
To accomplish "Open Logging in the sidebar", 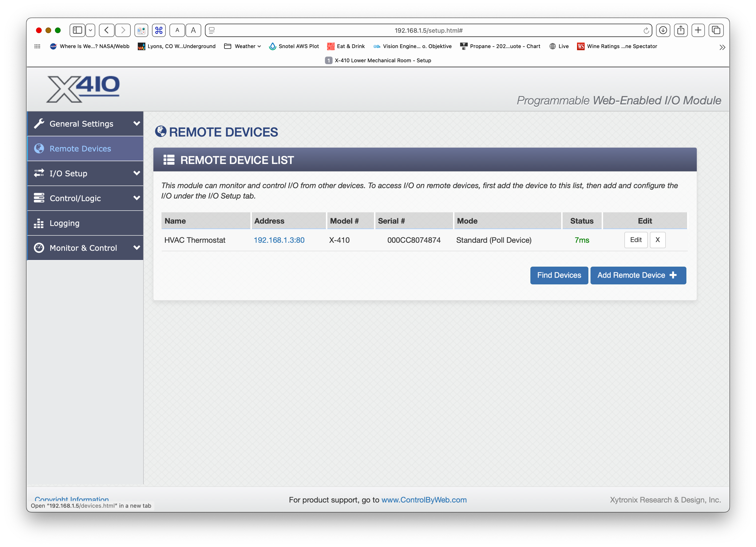I will coord(85,223).
